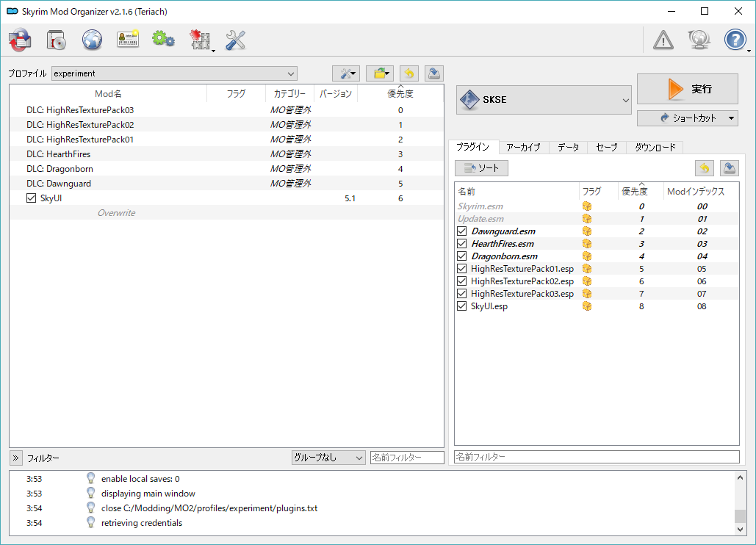Click the mod list restore backup icon

(408, 73)
